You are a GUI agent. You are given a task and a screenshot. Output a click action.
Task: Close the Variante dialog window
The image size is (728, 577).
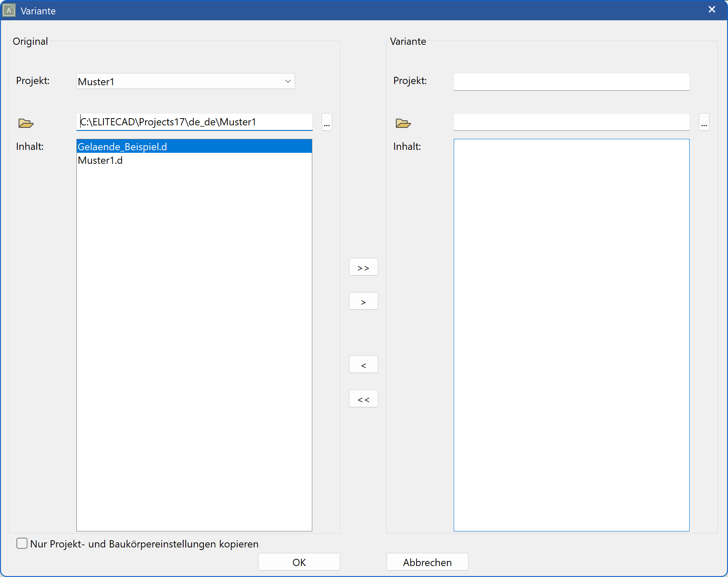[712, 9]
